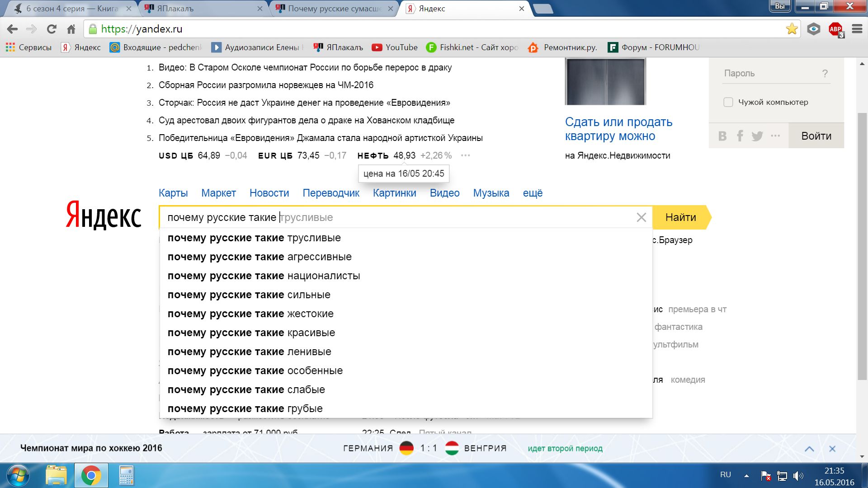868x488 pixels.
Task: Log in with the Facebook icon
Action: point(740,136)
